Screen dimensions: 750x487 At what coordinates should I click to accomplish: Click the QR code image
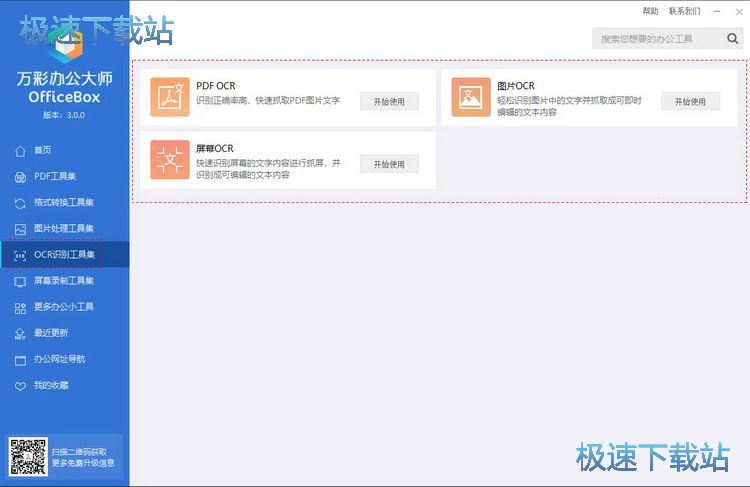point(28,456)
